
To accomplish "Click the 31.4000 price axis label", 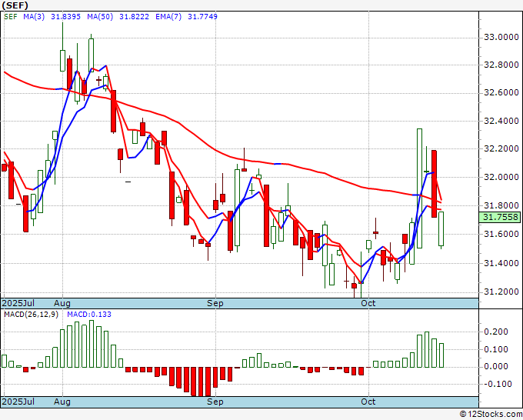I will pos(501,263).
